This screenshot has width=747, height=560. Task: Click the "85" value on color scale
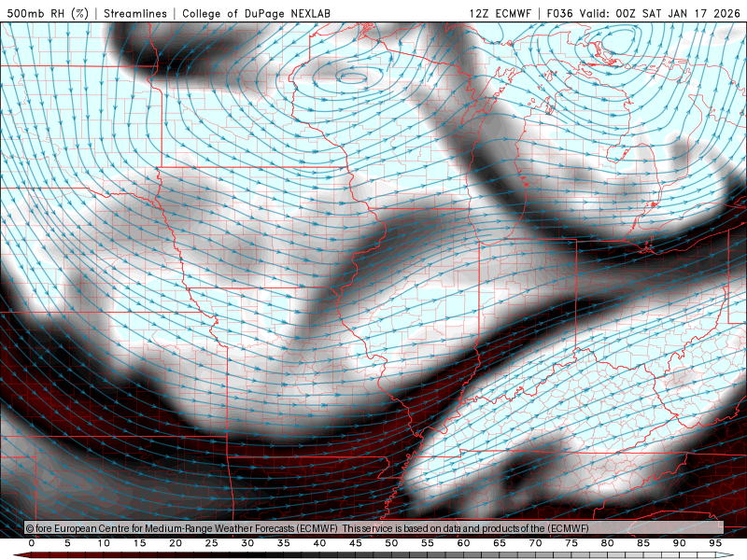click(643, 543)
